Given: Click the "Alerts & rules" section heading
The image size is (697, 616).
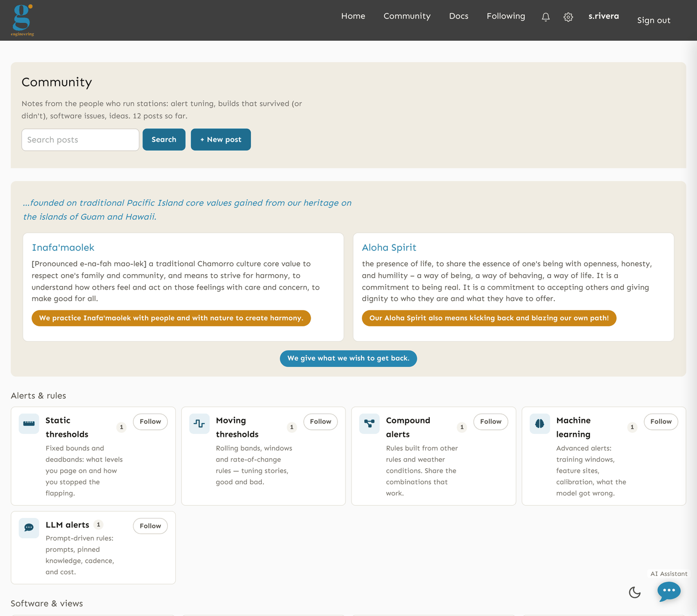Looking at the screenshot, I should click(x=38, y=396).
